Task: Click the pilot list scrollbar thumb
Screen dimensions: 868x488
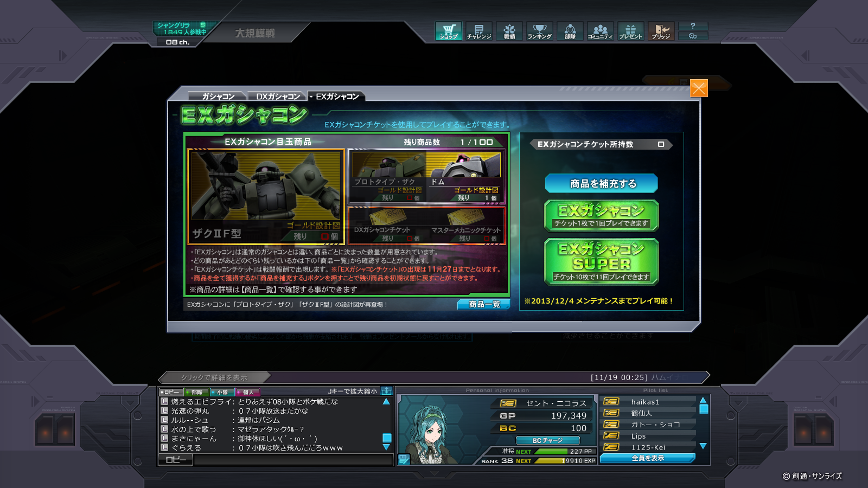Action: (704, 409)
